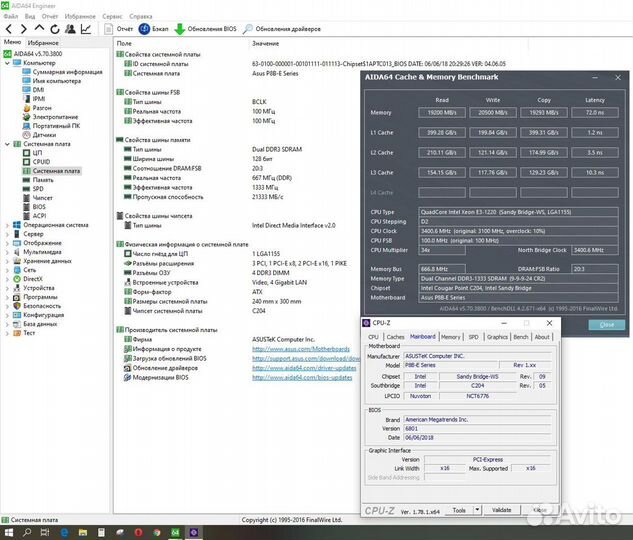Open taskbar search magnifier
The height and width of the screenshot is (540, 633).
point(27,532)
